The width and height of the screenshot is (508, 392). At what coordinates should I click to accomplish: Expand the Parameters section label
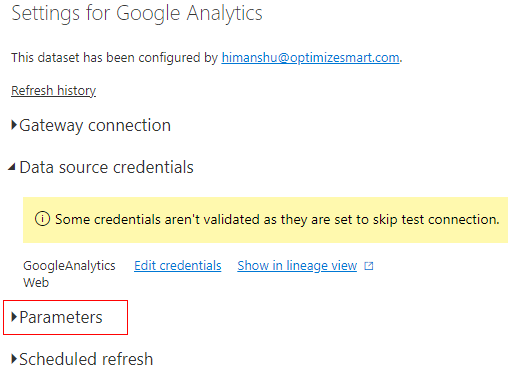(x=61, y=317)
